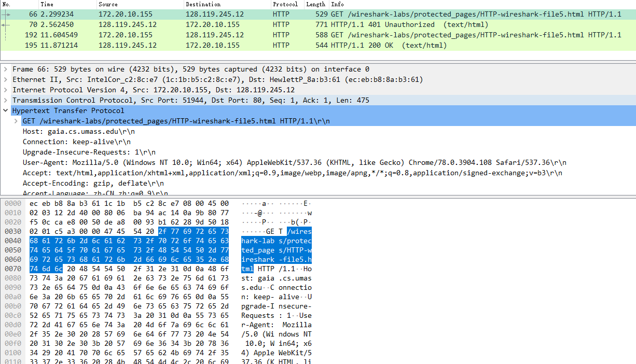
Task: Select packet 70 with 401 Unauthorized
Action: (x=318, y=24)
